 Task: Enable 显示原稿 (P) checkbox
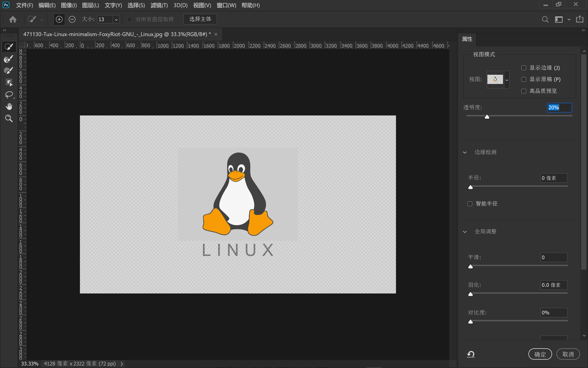pos(524,79)
